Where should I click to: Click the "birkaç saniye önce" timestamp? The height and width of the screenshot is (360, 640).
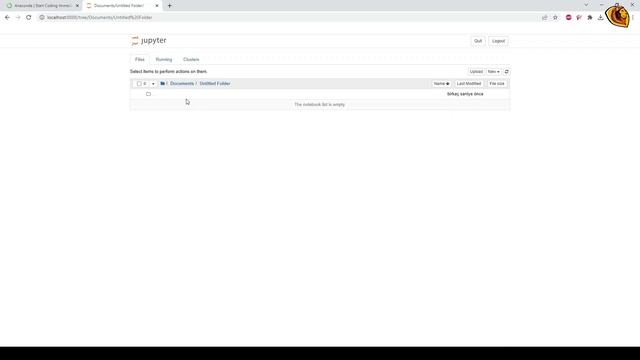point(465,94)
